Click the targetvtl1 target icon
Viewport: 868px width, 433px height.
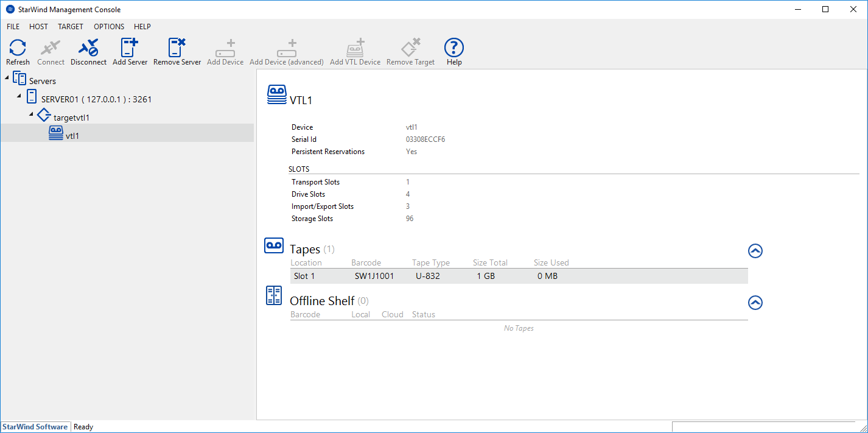(44, 115)
